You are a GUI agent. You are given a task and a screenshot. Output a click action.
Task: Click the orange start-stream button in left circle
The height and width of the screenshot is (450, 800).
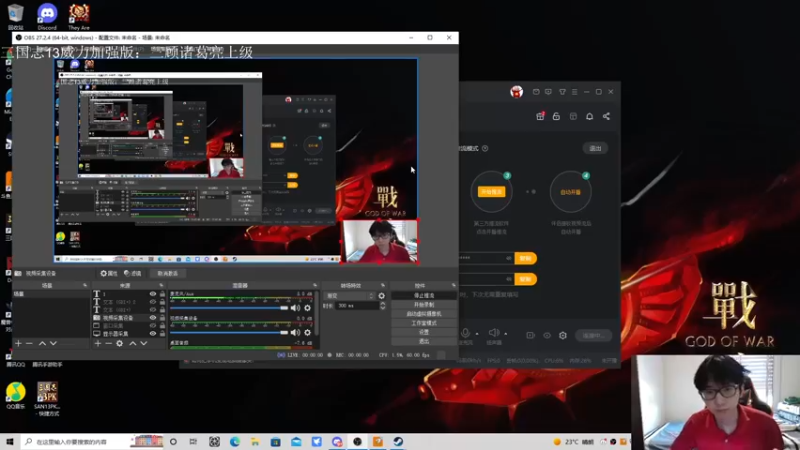click(x=491, y=192)
